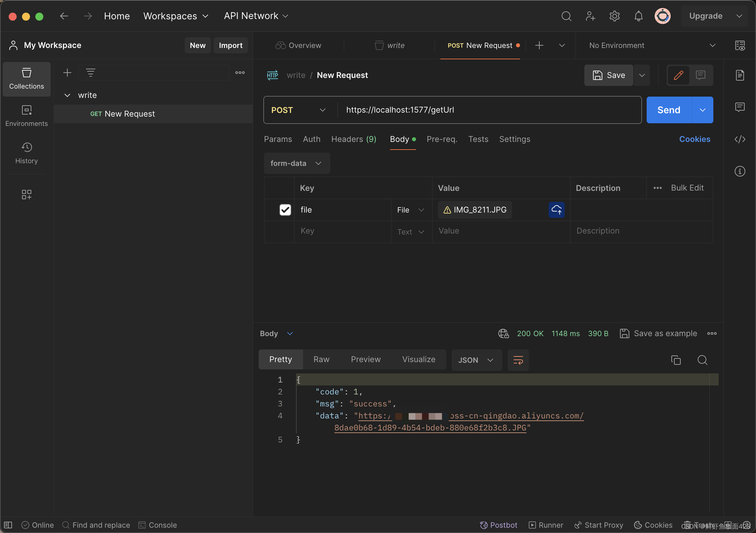The image size is (756, 533).
Task: Open collections sidebar more options dots
Action: coord(240,73)
